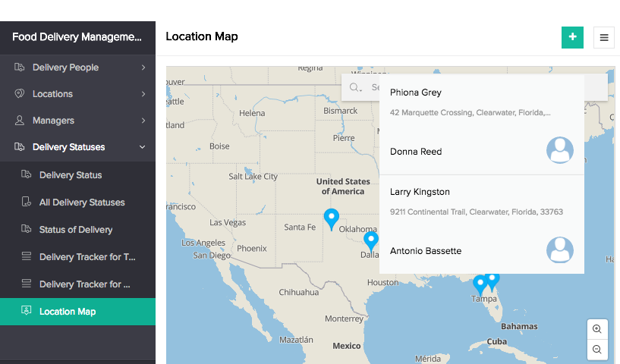The height and width of the screenshot is (364, 620).
Task: Click the Delivery People truck icon
Action: [x=20, y=67]
